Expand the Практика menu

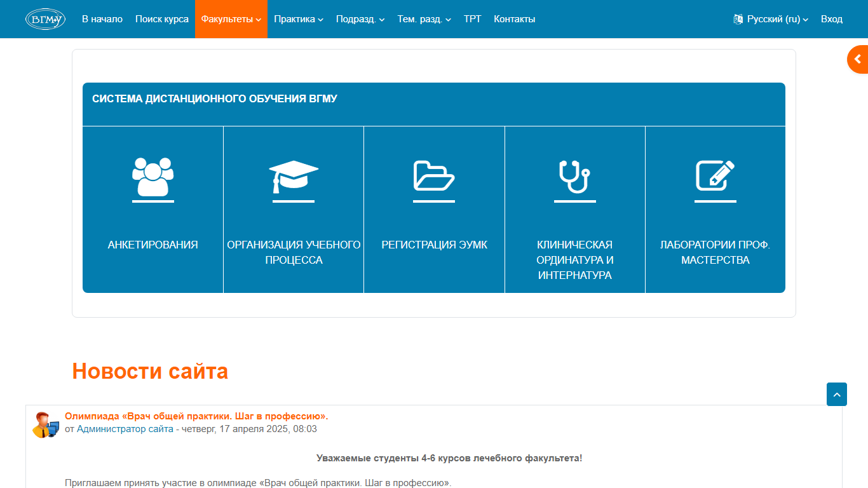(299, 19)
